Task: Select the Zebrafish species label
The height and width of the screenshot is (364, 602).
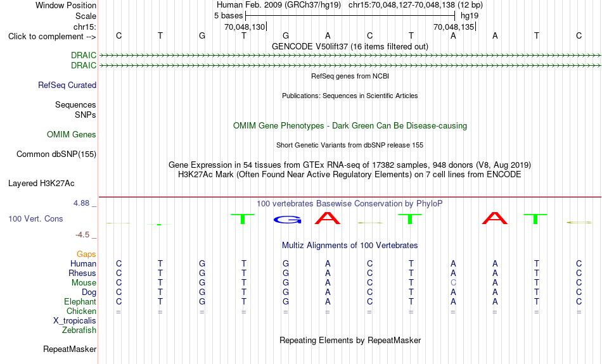Action: click(79, 330)
